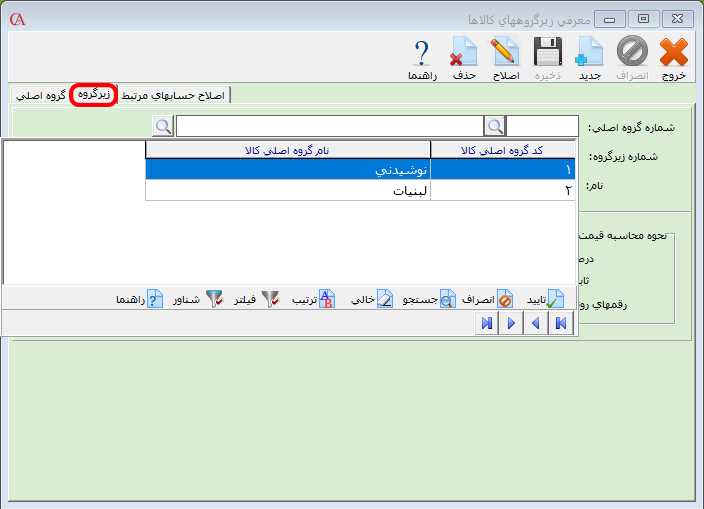
Task: Minimize the معرفی زیرگروههای کالاها window
Action: [609, 19]
